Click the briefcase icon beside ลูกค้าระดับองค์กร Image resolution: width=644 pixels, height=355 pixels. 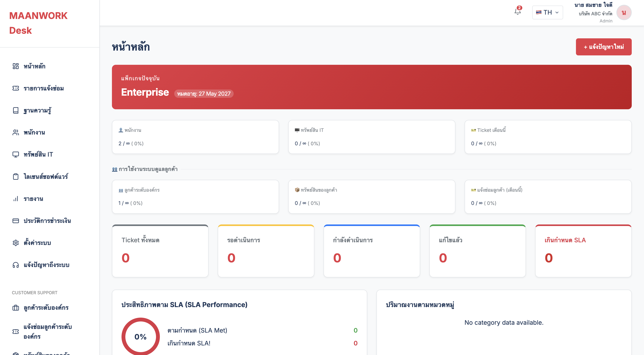click(x=16, y=308)
